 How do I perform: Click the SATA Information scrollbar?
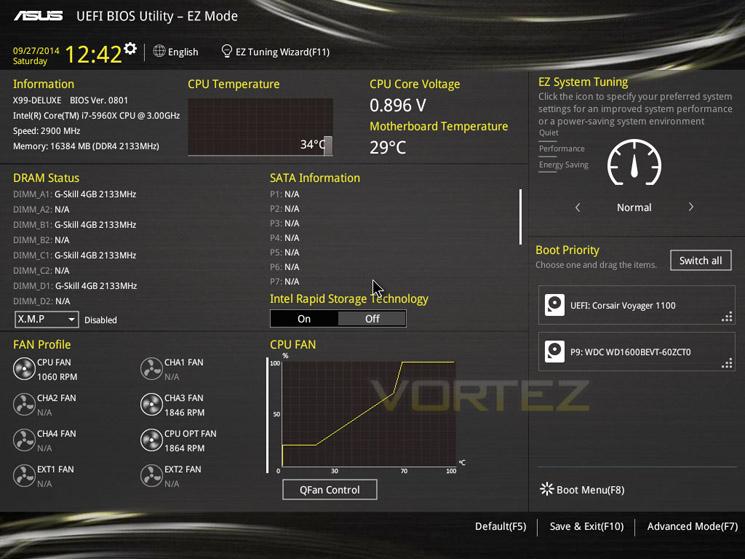pos(521,217)
